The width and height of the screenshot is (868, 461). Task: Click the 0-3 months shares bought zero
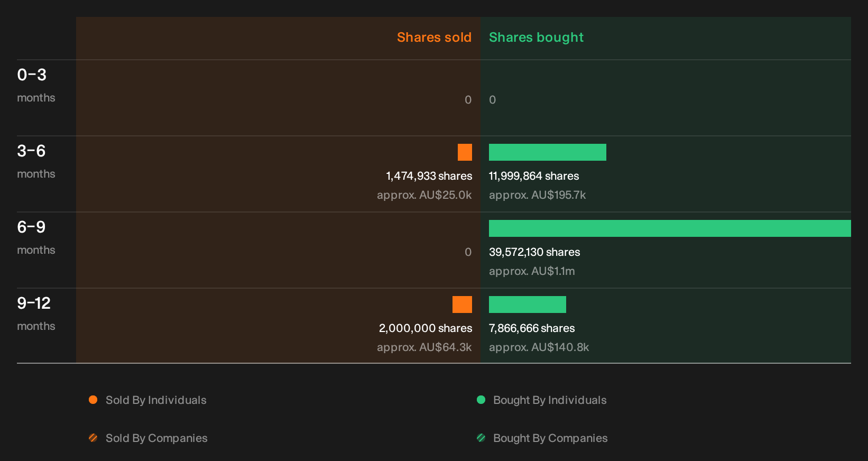pos(493,100)
